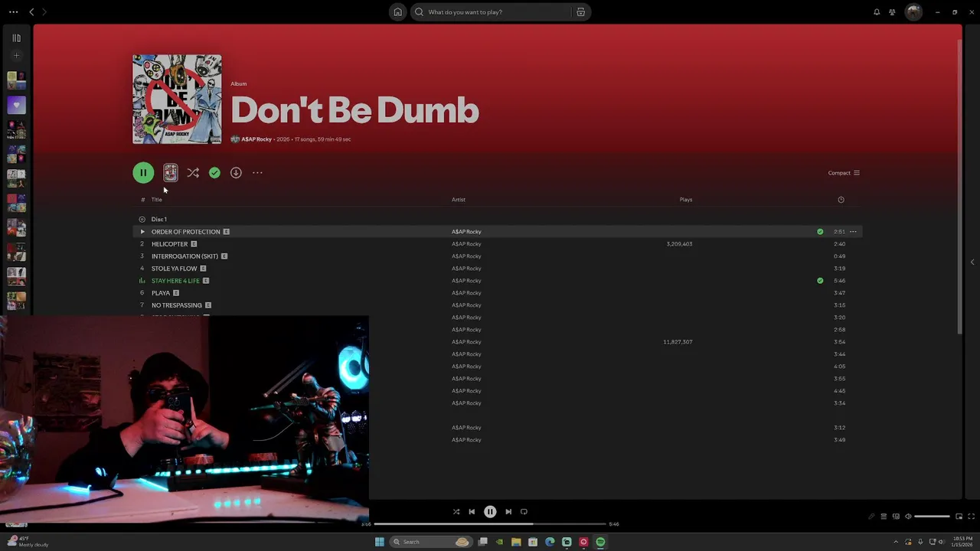Open the play queue icon
980x551 pixels.
[884, 517]
